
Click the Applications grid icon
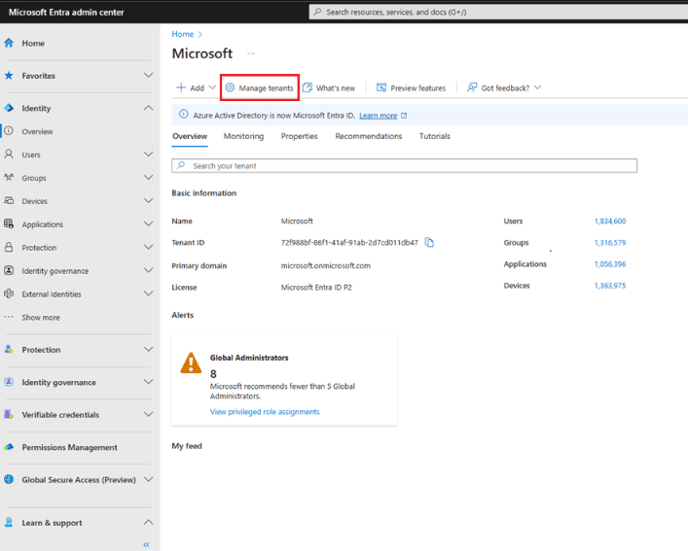coord(9,224)
